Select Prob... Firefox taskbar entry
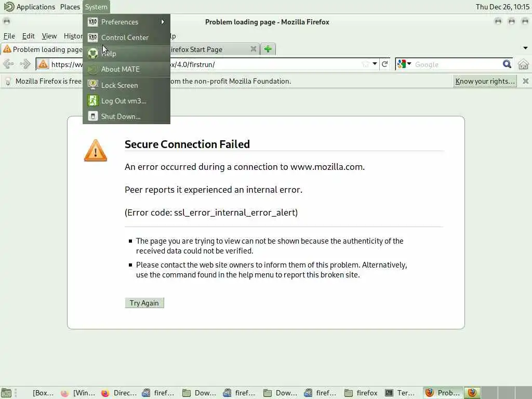The height and width of the screenshot is (399, 532). (x=443, y=393)
